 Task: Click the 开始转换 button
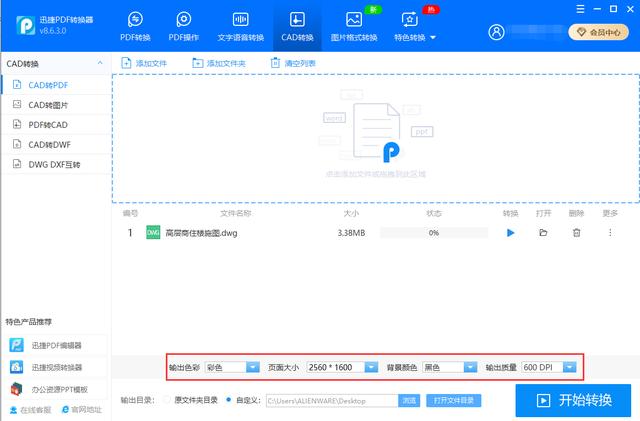tap(573, 400)
